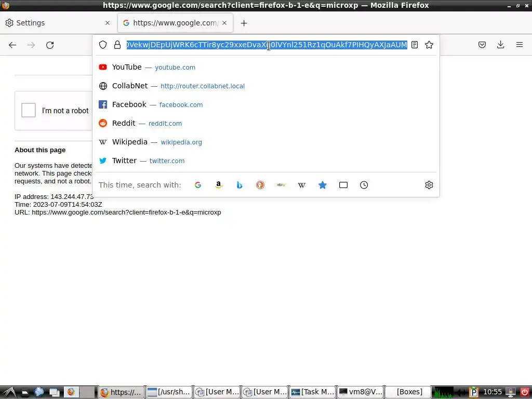Switch to vm8@V... terminal taskbar window
The image size is (532, 399).
tap(361, 392)
